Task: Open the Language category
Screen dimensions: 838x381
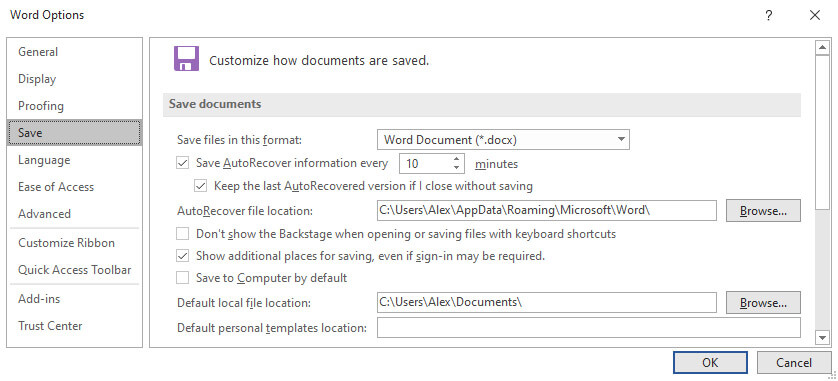Action: click(74, 160)
